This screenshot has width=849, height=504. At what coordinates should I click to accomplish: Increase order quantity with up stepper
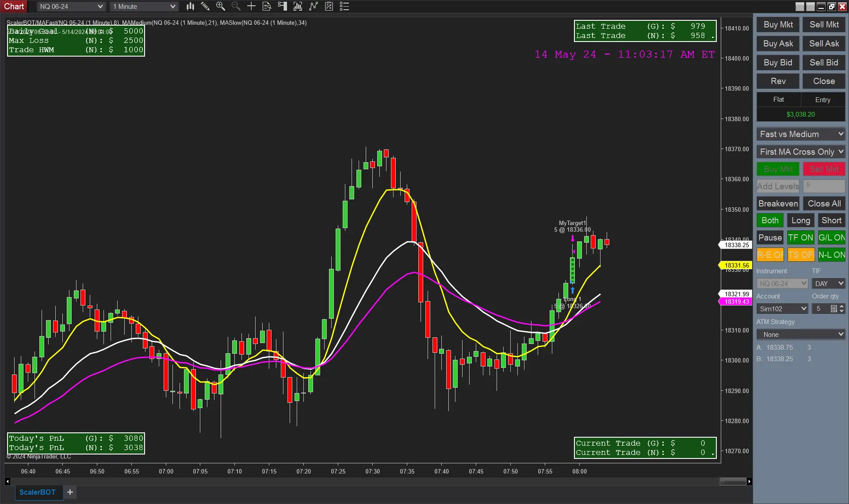(841, 306)
